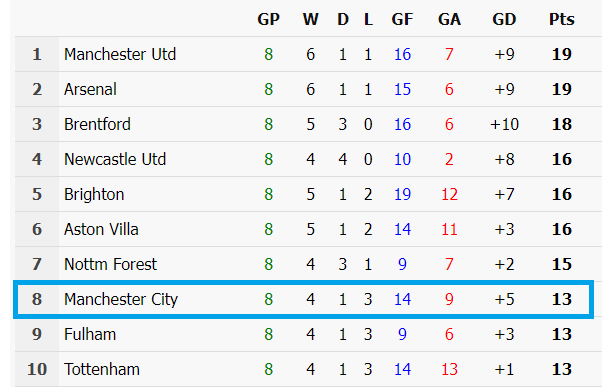Click Newcastle Utd in the table
The image size is (604, 388).
[115, 160]
